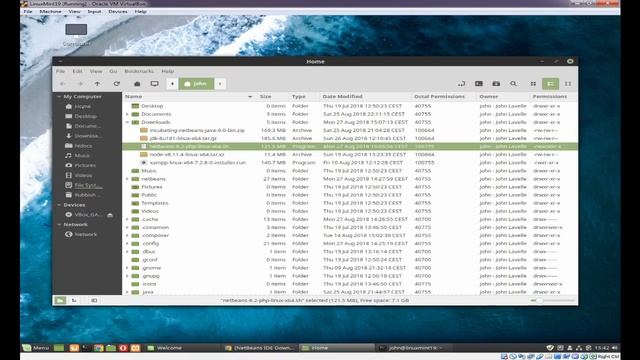The width and height of the screenshot is (640, 360).
Task: Create a new folder with the toolbar icon
Action: [x=496, y=84]
